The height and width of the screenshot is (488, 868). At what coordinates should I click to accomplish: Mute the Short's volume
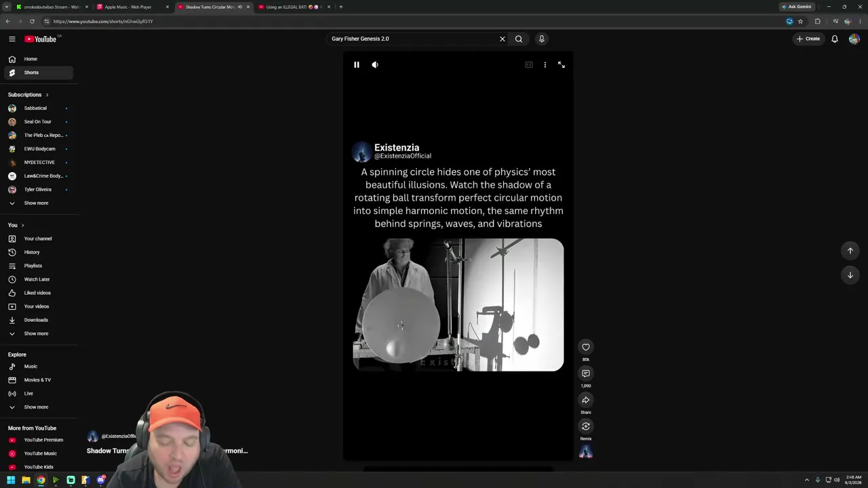tap(375, 65)
